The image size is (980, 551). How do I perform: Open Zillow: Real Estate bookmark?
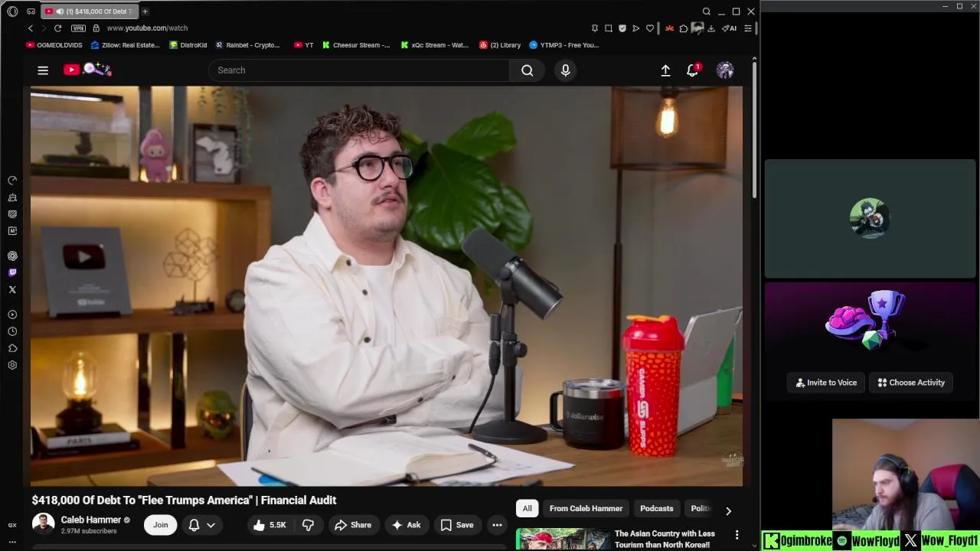pyautogui.click(x=125, y=45)
